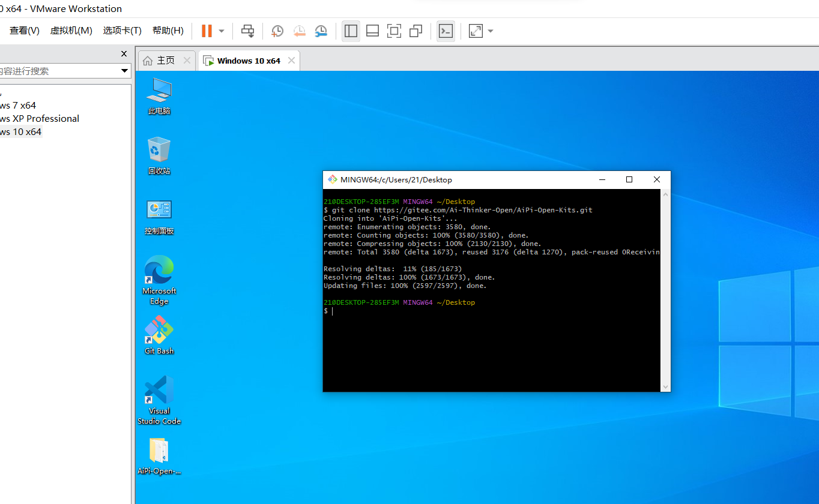
Task: Select the 回收站 recycle bin icon
Action: coord(159,155)
